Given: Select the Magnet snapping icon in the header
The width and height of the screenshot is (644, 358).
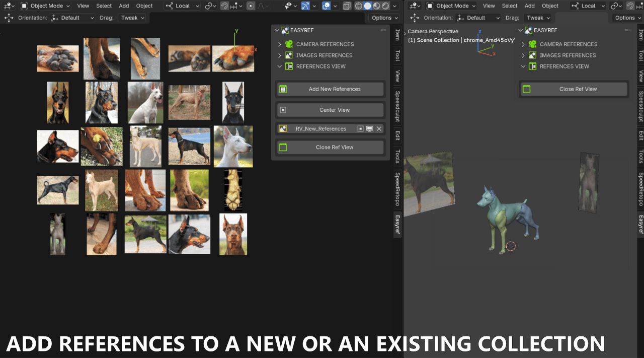Looking at the screenshot, I should click(224, 6).
